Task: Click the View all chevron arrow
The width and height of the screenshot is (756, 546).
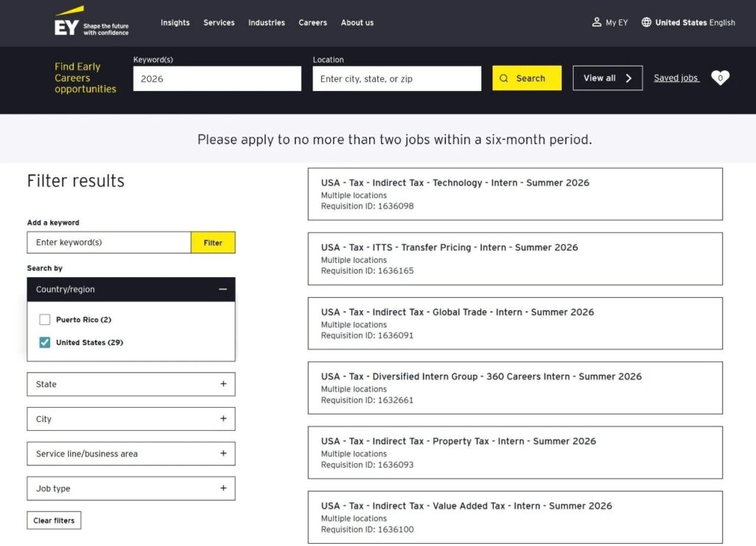Action: pos(628,78)
